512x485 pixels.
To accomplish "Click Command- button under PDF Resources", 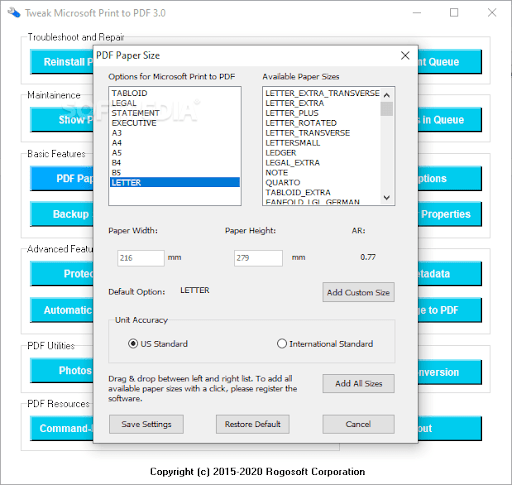I will point(62,428).
